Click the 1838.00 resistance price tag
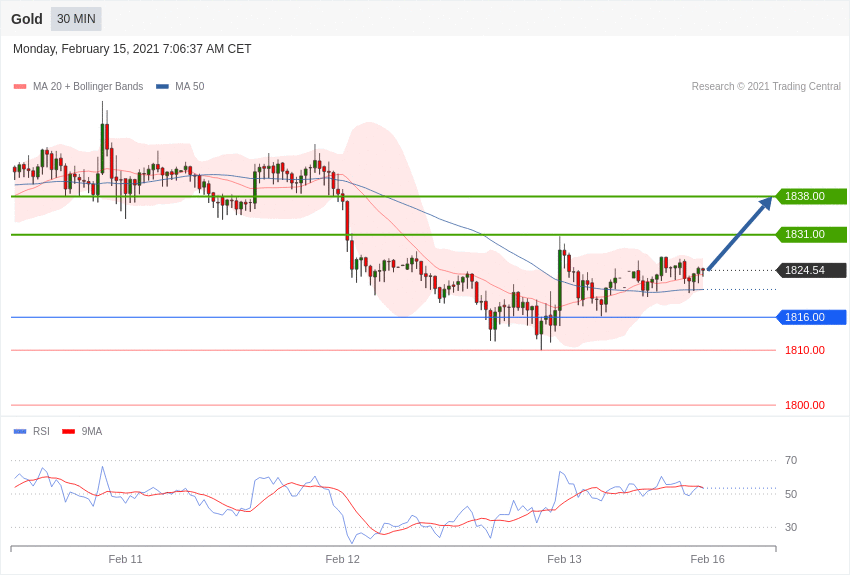This screenshot has width=850, height=576. [811, 196]
